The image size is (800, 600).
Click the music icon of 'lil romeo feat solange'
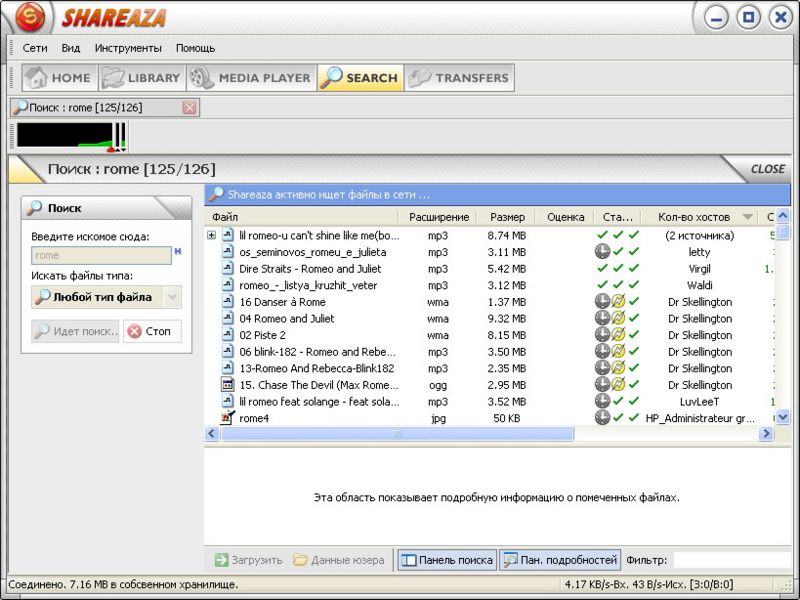click(x=228, y=401)
